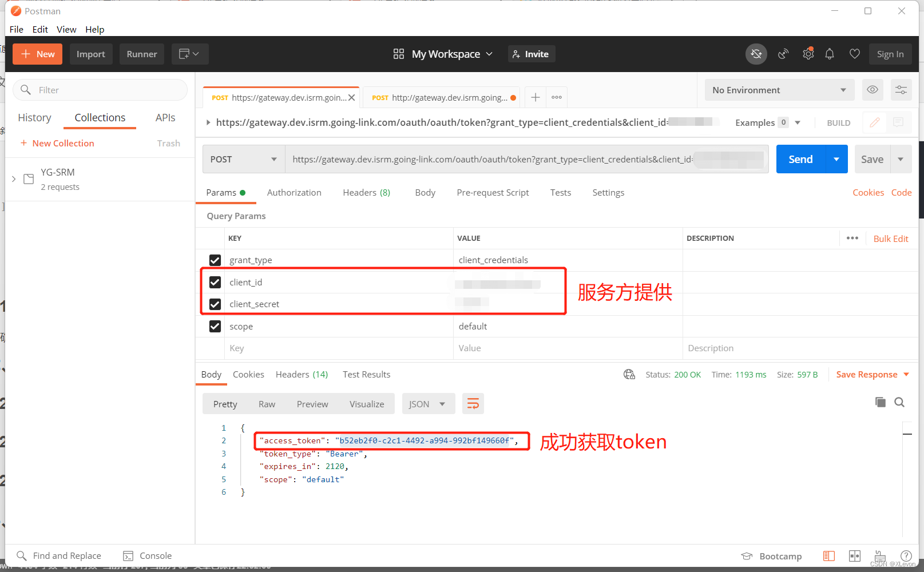Open the settings gear icon
The height and width of the screenshot is (572, 924).
pos(808,54)
